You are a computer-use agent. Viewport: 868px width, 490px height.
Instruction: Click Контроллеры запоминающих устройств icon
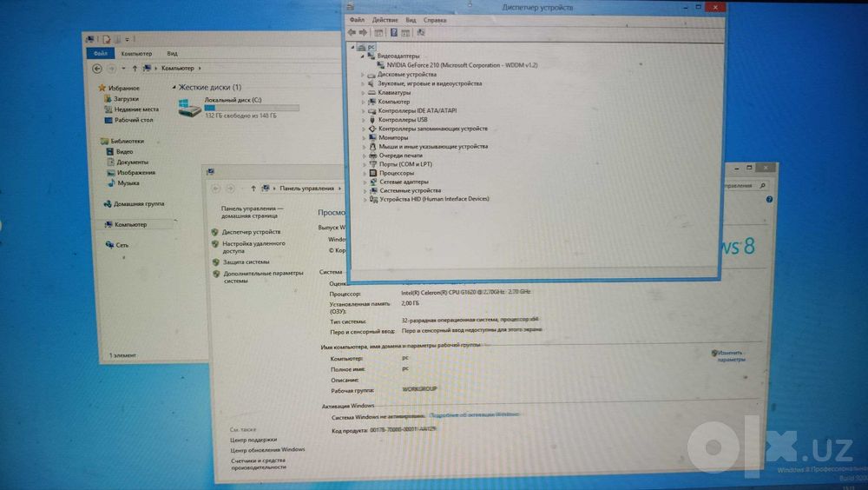(372, 129)
